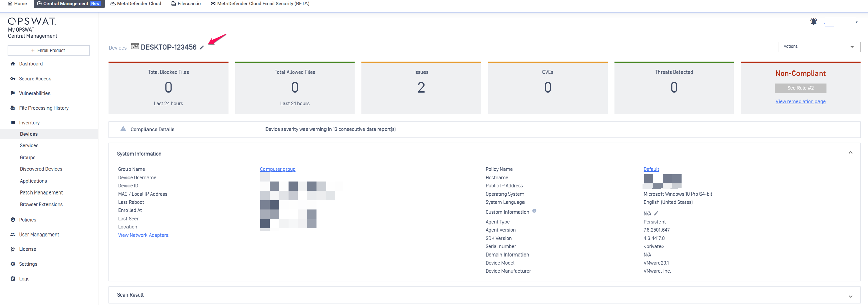Open the user account dropdown arrow
This screenshot has height=305, width=868.
tap(856, 22)
